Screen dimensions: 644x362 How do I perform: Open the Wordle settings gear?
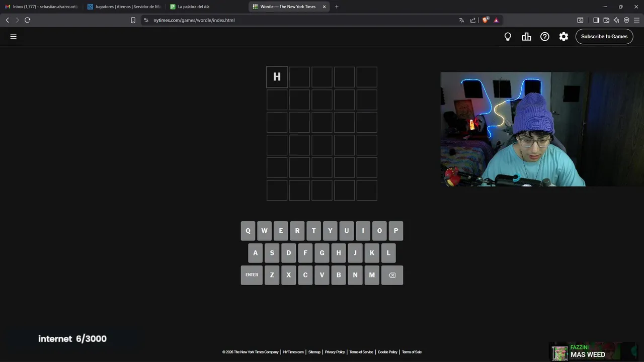click(563, 37)
